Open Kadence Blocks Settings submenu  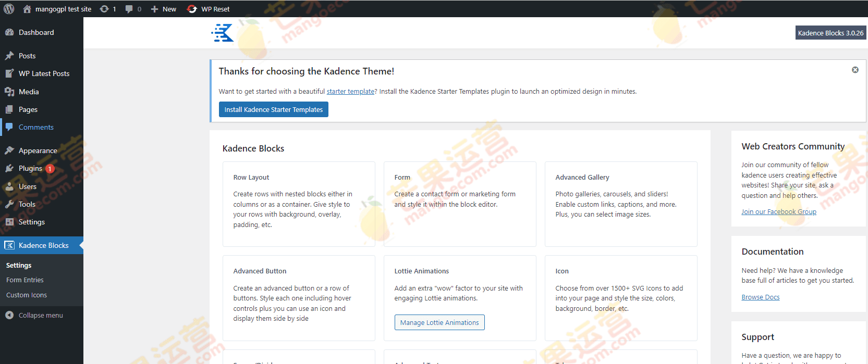coord(19,265)
